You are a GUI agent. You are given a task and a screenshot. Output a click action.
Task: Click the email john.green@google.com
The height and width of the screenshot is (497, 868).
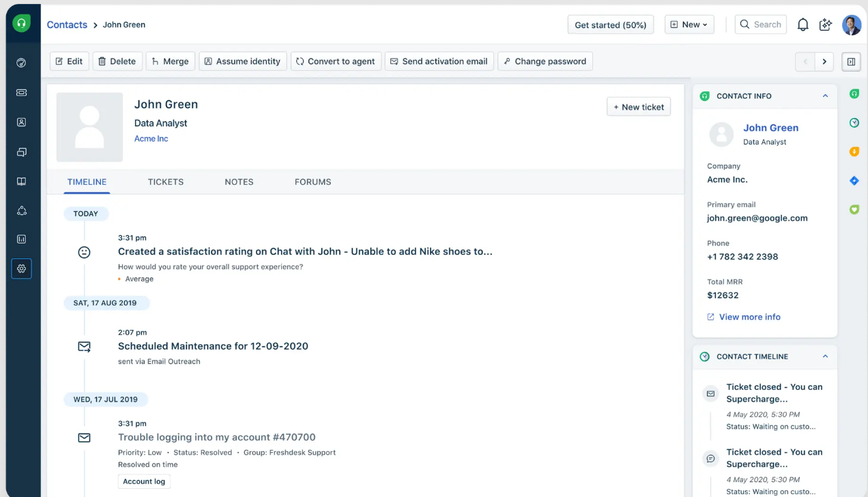coord(757,219)
